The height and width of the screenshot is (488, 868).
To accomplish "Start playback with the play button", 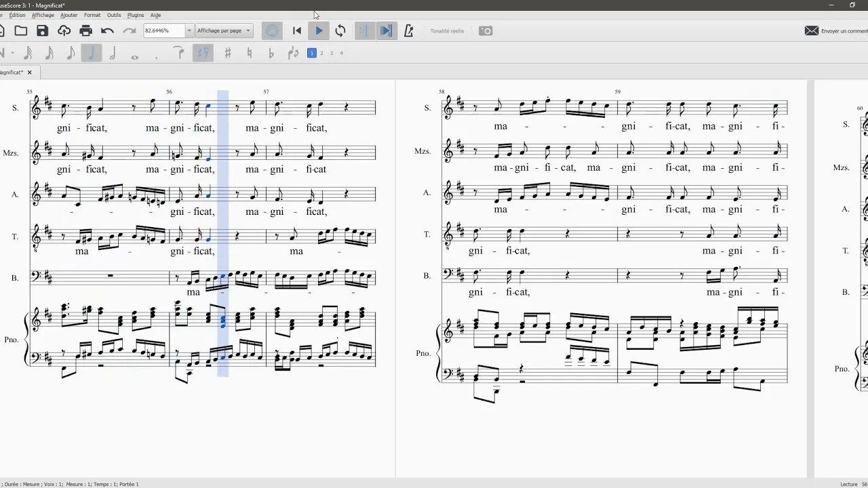I will click(319, 30).
